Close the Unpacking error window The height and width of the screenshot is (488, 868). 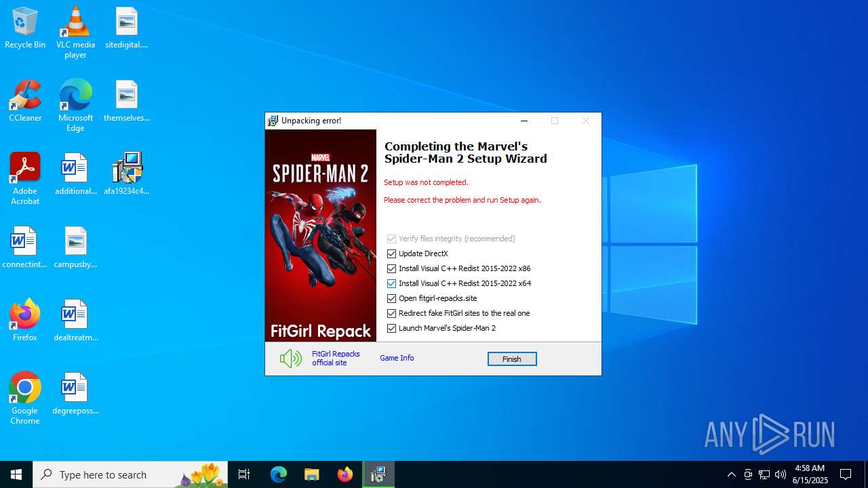(586, 121)
